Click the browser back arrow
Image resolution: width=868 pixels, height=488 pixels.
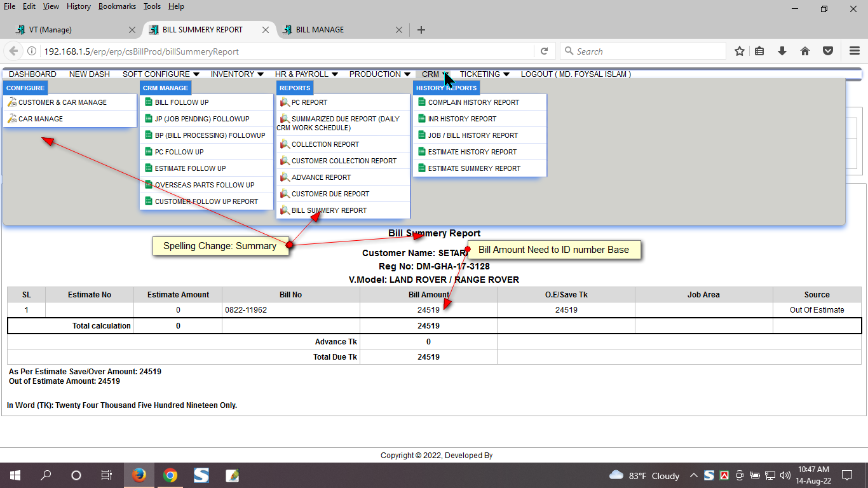13,51
